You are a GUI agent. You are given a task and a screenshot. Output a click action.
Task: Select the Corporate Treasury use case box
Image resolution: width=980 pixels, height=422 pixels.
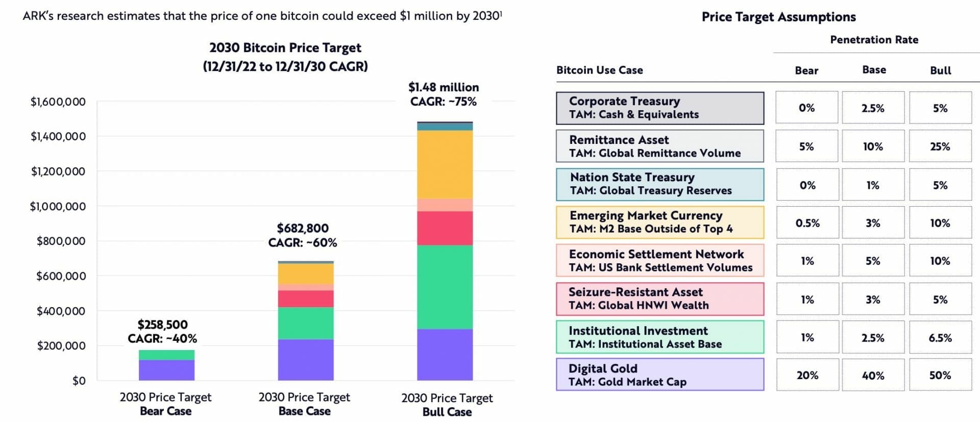pos(659,108)
